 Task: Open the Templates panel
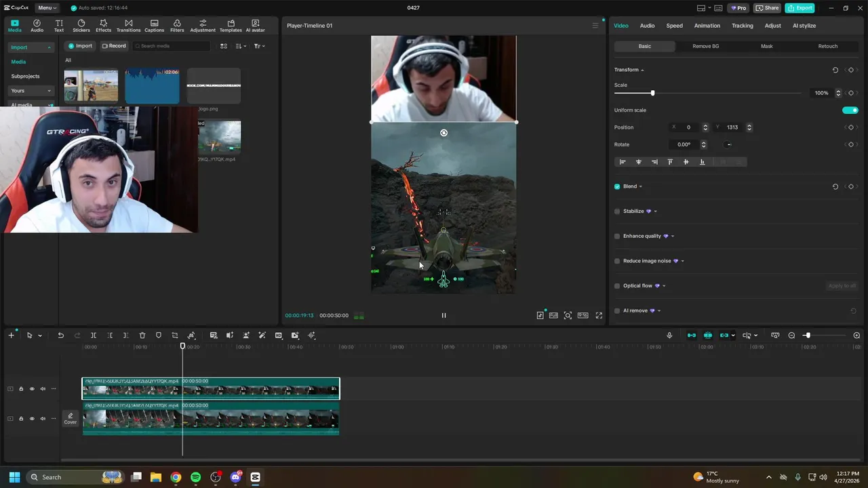coord(231,26)
